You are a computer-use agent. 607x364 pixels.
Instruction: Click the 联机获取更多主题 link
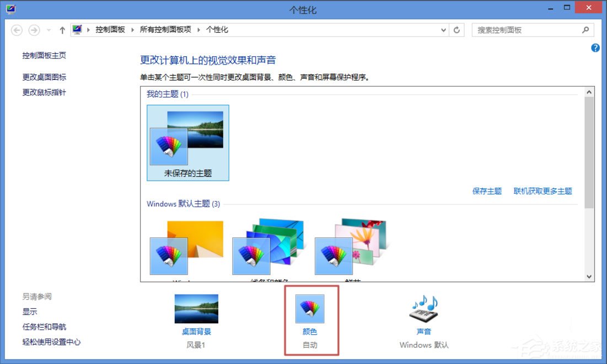(544, 191)
